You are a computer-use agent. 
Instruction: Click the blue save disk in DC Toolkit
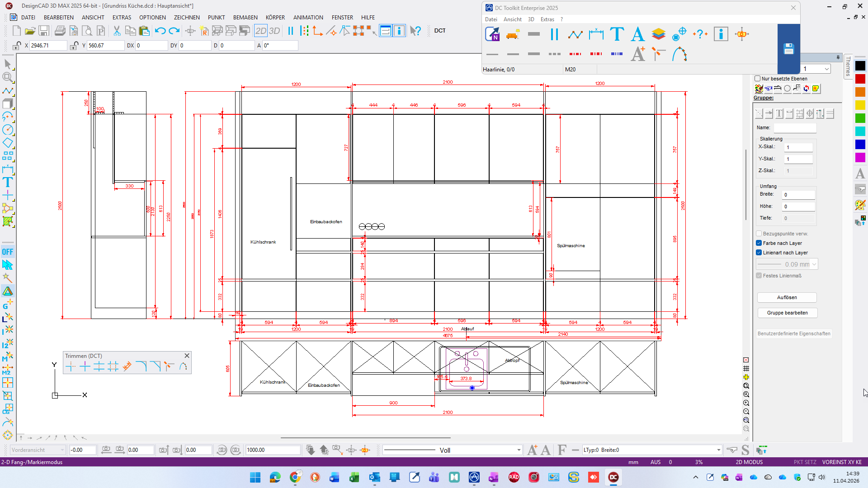point(788,49)
